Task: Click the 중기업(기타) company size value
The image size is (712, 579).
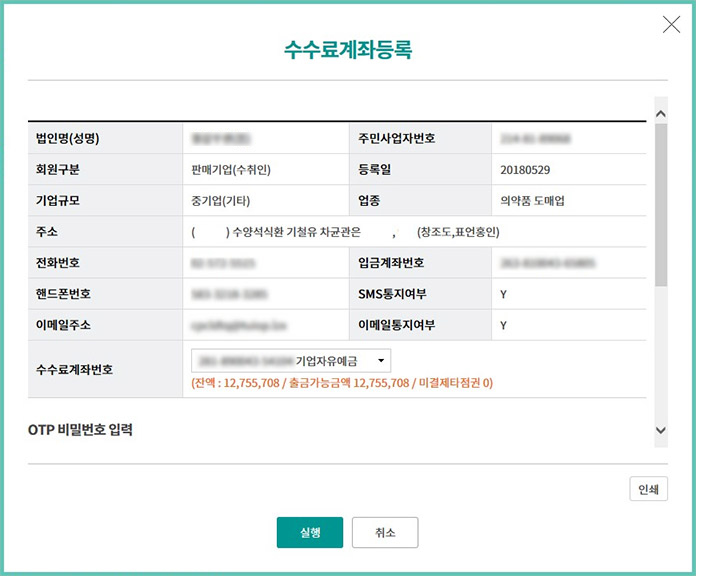Action: [221, 201]
